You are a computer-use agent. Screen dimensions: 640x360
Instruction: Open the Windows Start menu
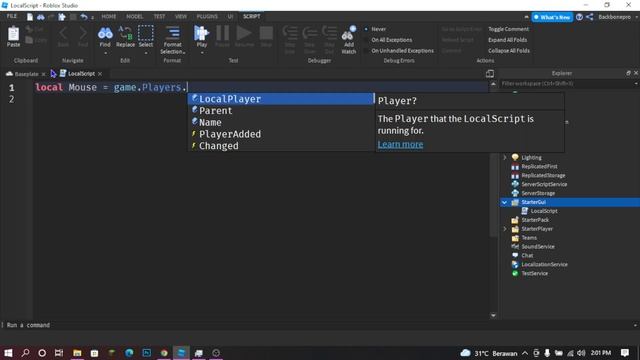[8, 353]
